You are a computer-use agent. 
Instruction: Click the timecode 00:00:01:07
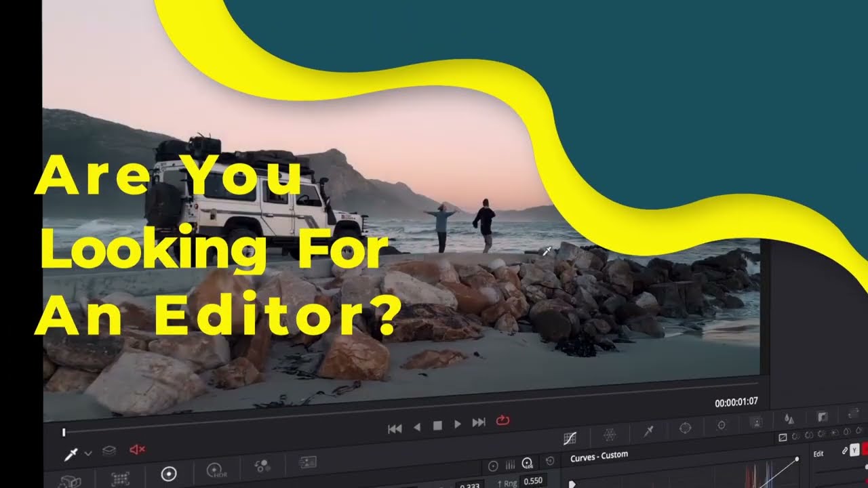click(x=736, y=403)
